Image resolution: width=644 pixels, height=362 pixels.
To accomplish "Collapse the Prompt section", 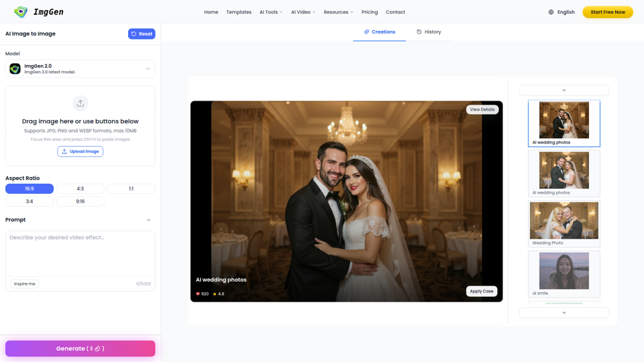I will pos(148,220).
